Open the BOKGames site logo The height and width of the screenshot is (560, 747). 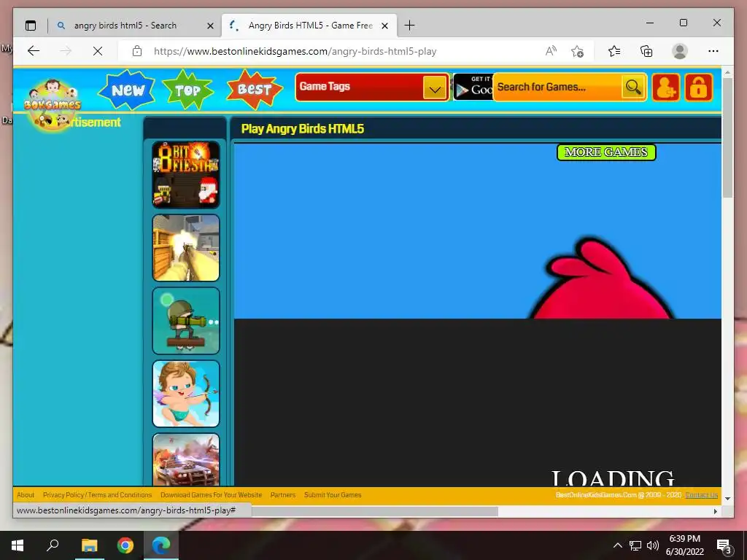pos(53,105)
